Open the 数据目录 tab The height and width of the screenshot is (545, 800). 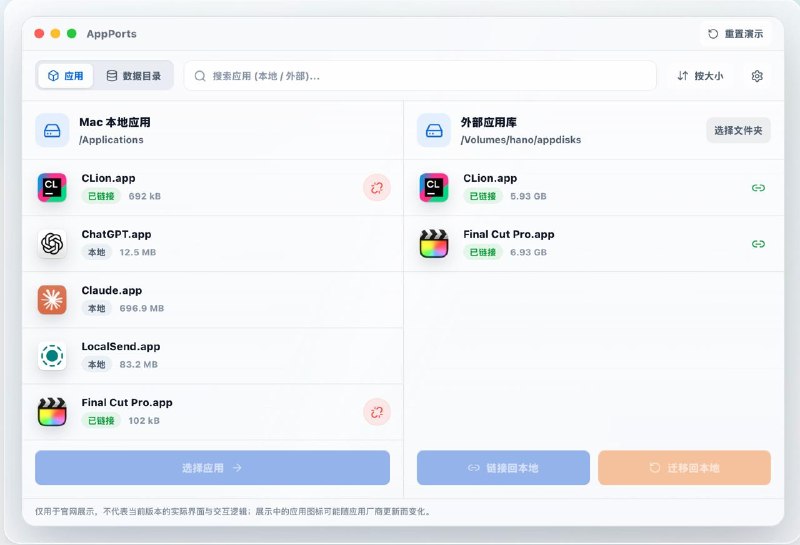coord(134,76)
